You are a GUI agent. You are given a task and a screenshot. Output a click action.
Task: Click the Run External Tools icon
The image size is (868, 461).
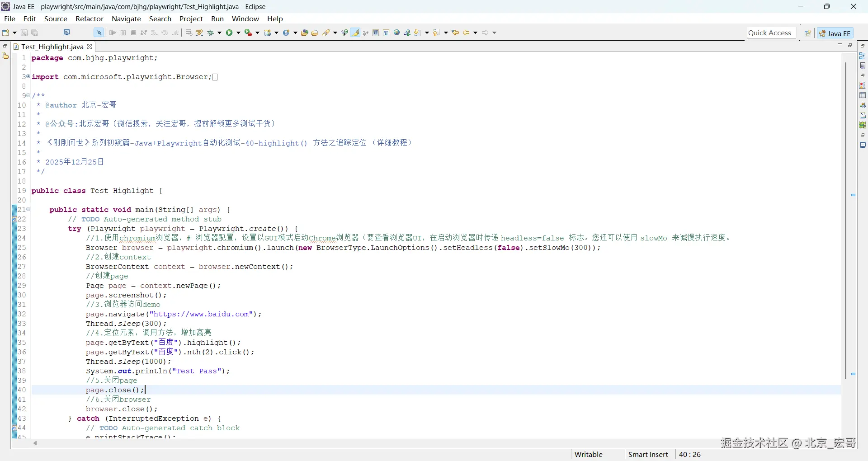pos(248,33)
